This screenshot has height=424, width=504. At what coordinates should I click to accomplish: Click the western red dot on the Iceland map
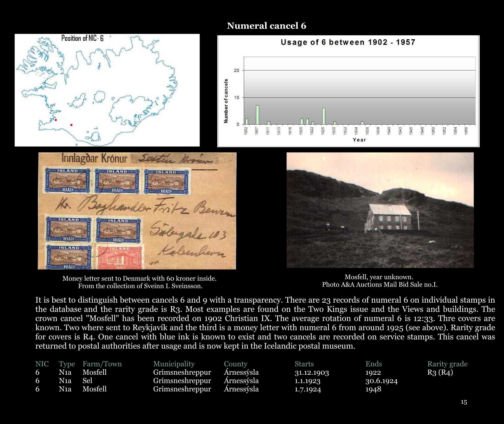[x=56, y=120]
